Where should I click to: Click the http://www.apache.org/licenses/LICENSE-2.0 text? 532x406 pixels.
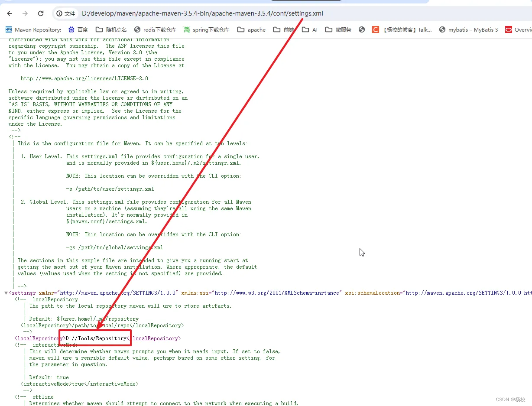coord(84,78)
